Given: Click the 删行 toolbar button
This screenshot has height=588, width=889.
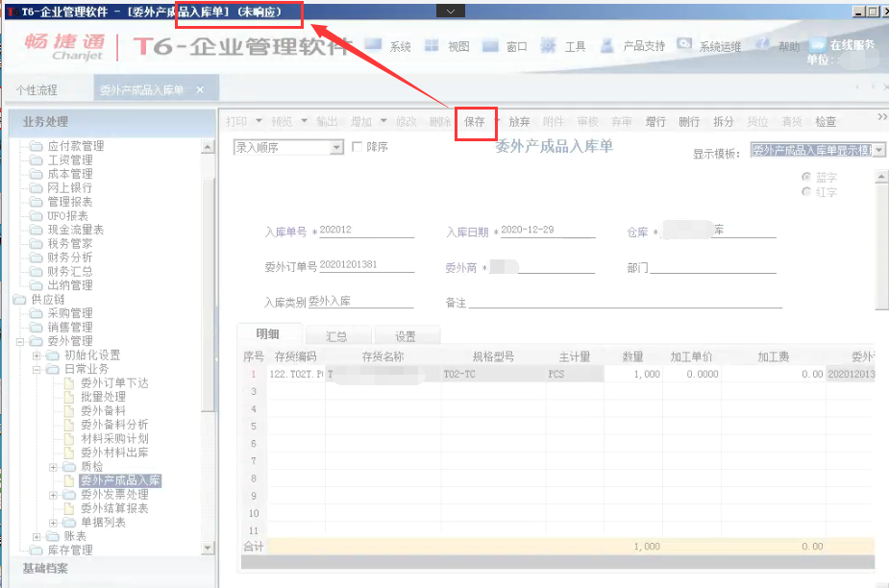Looking at the screenshot, I should tap(689, 121).
